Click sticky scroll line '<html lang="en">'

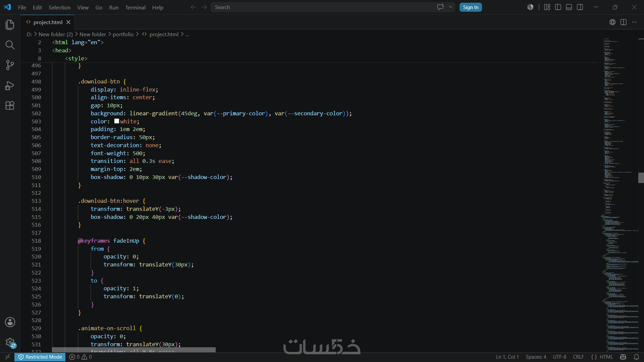point(78,42)
